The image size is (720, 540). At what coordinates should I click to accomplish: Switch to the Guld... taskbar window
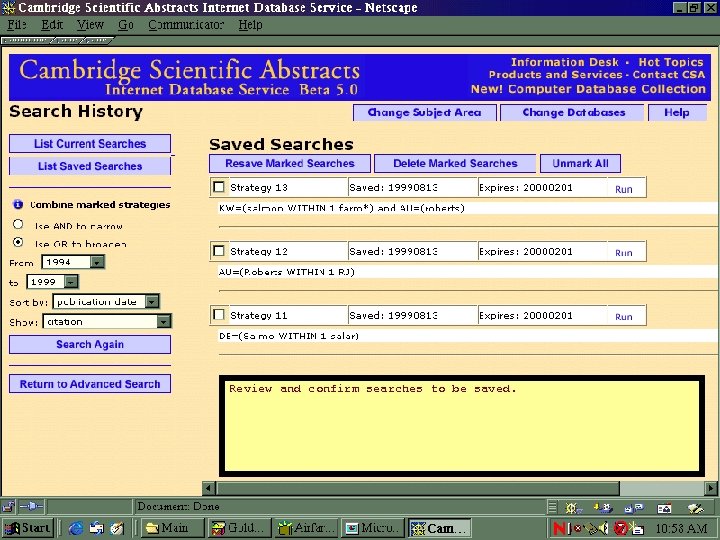click(240, 529)
